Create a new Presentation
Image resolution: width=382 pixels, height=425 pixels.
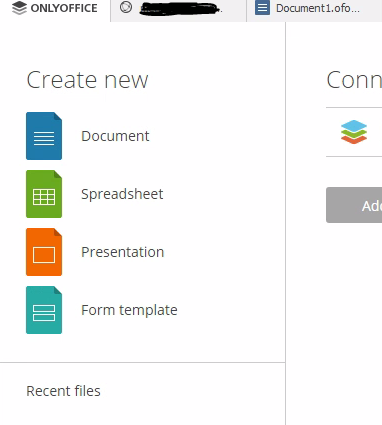pos(122,252)
